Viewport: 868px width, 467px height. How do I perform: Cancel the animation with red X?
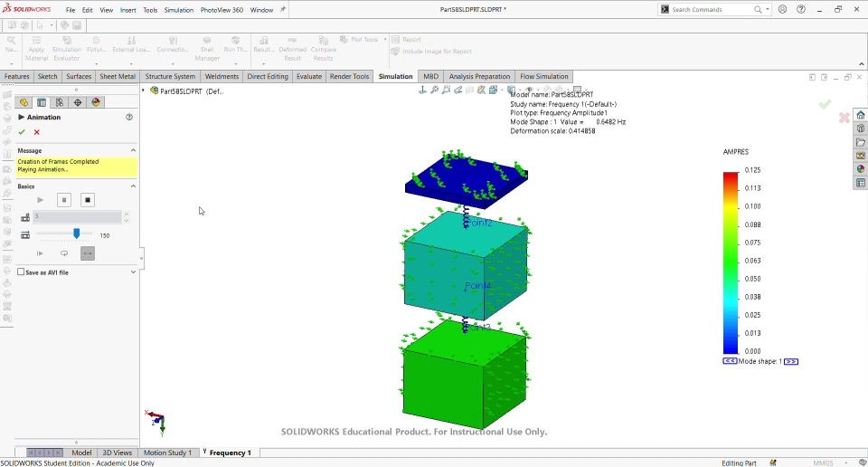coord(36,132)
